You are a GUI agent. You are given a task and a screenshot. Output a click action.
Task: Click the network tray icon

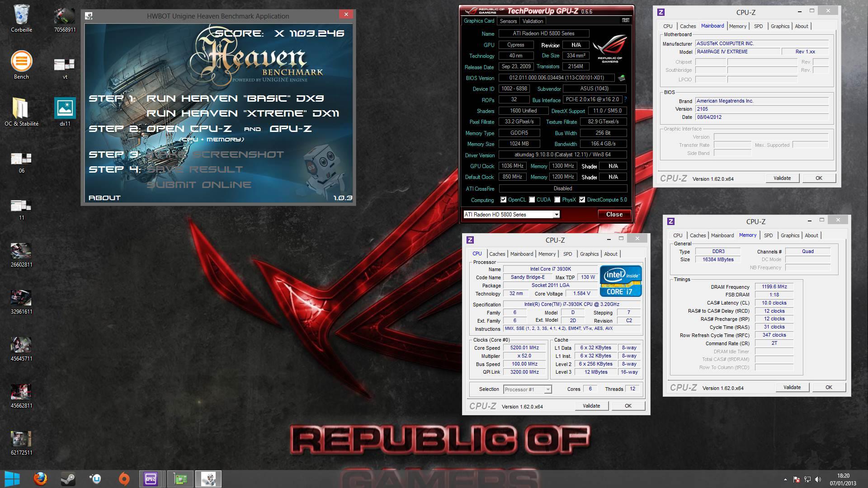(807, 479)
